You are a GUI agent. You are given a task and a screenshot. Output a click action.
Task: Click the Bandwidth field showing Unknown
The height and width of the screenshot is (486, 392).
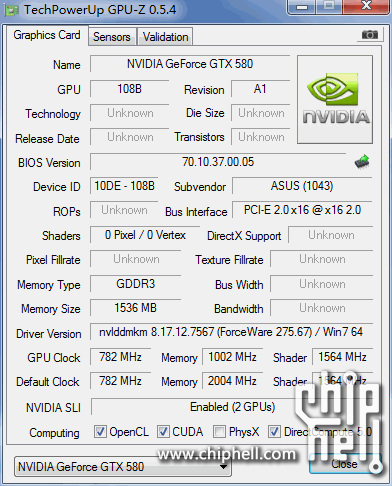(321, 308)
